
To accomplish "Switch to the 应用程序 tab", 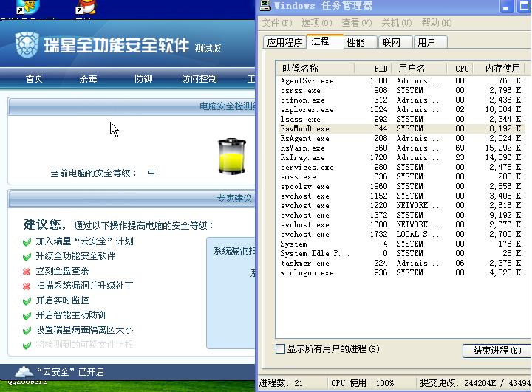I will click(284, 42).
